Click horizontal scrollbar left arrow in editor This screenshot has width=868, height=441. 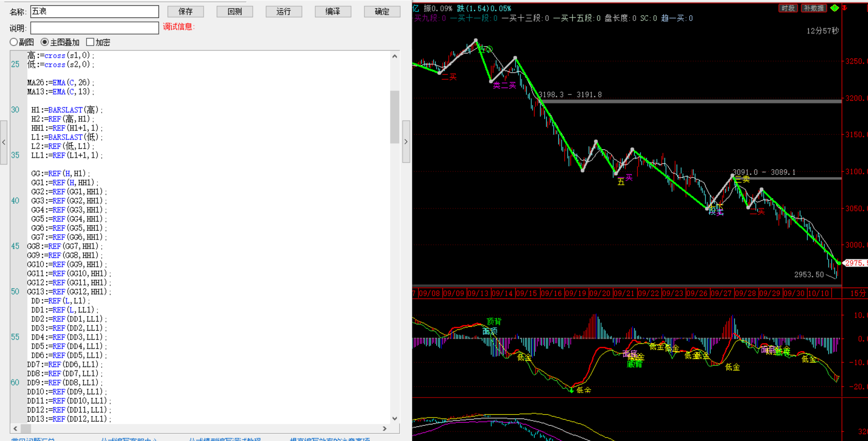pos(15,429)
